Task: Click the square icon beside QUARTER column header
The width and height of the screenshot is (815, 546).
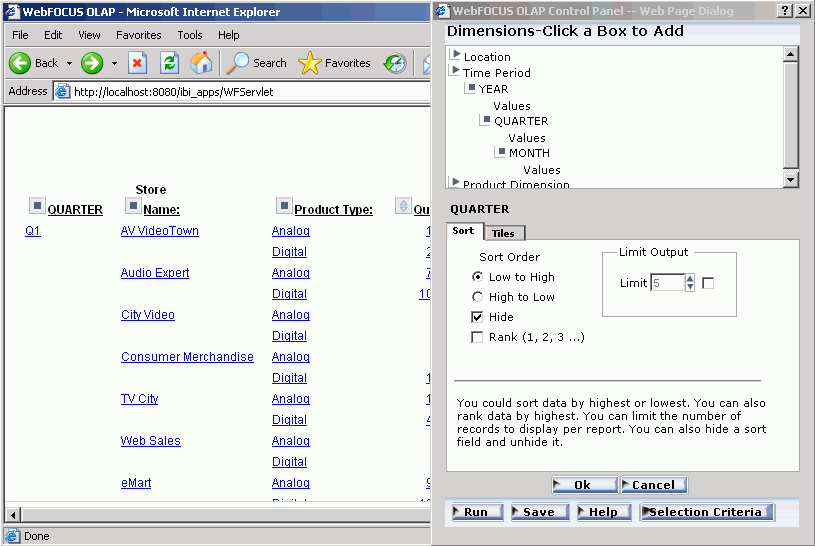Action: pos(37,206)
